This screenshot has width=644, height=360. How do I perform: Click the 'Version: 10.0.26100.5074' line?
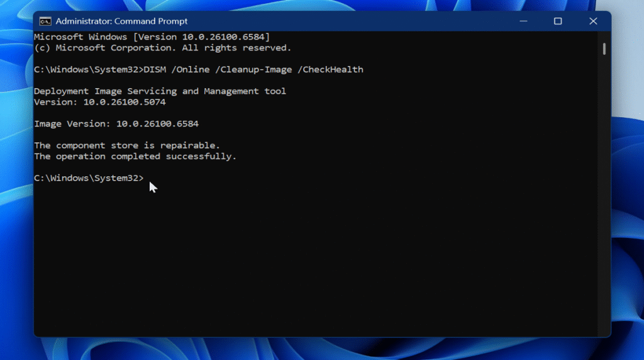tap(100, 102)
